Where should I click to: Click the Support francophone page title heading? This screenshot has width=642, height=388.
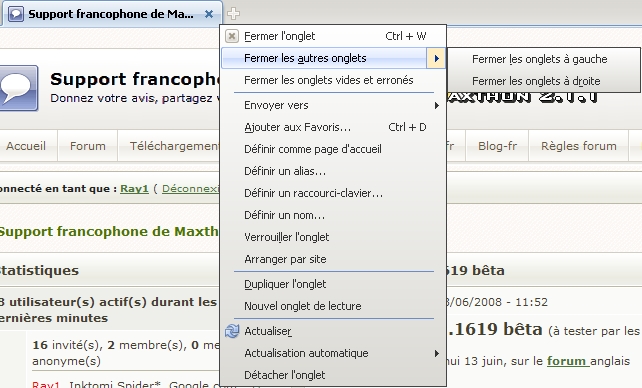coord(135,79)
